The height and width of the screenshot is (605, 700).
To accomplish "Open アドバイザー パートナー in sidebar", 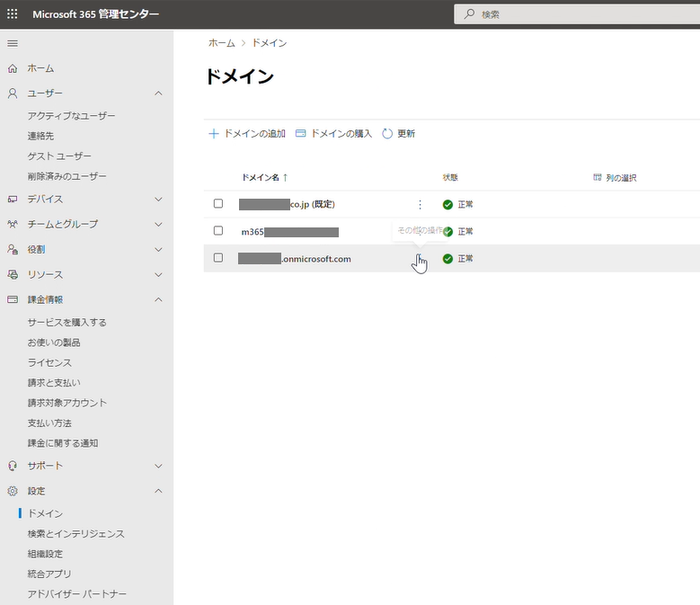I will (77, 594).
